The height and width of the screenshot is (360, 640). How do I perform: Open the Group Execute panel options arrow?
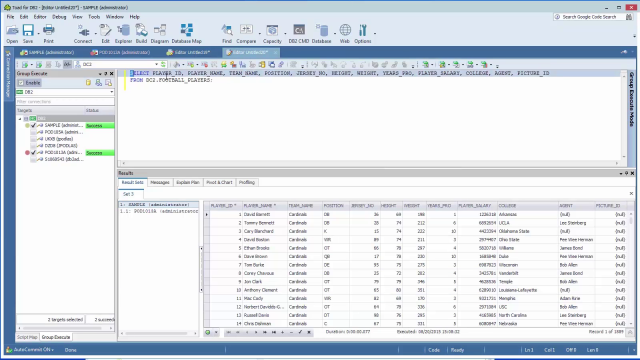(100, 74)
